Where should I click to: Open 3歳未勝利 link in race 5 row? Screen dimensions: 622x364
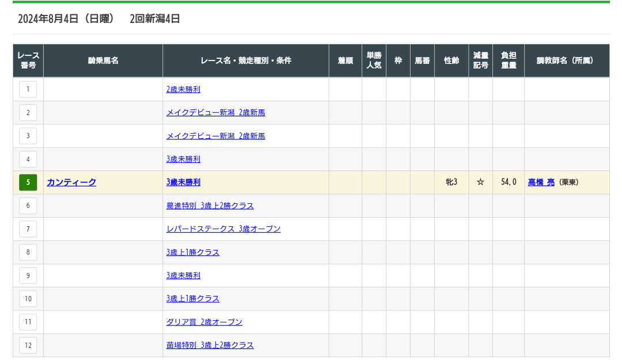tap(183, 183)
